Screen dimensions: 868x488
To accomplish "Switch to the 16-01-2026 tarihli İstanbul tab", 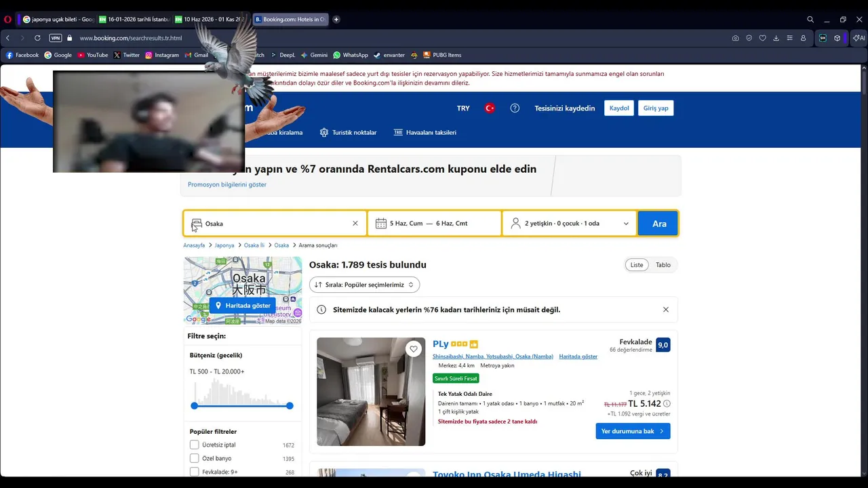I will click(x=134, y=20).
